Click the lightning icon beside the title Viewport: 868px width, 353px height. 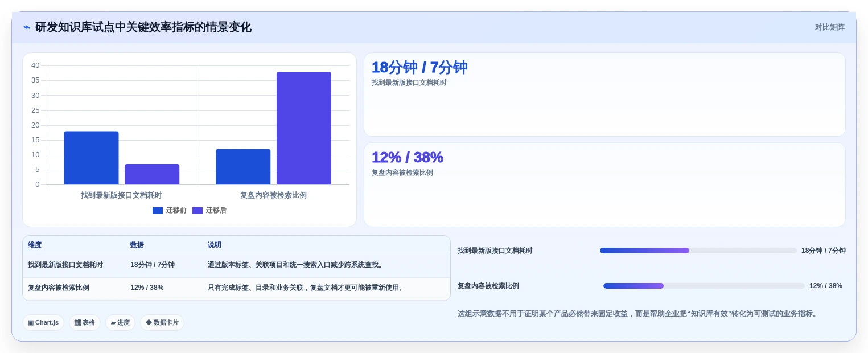click(27, 27)
